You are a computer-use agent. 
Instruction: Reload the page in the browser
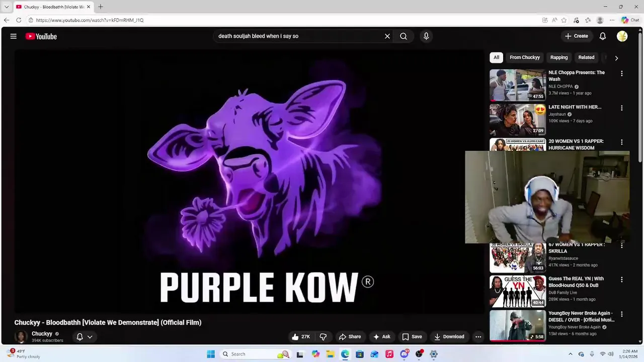[x=19, y=20]
